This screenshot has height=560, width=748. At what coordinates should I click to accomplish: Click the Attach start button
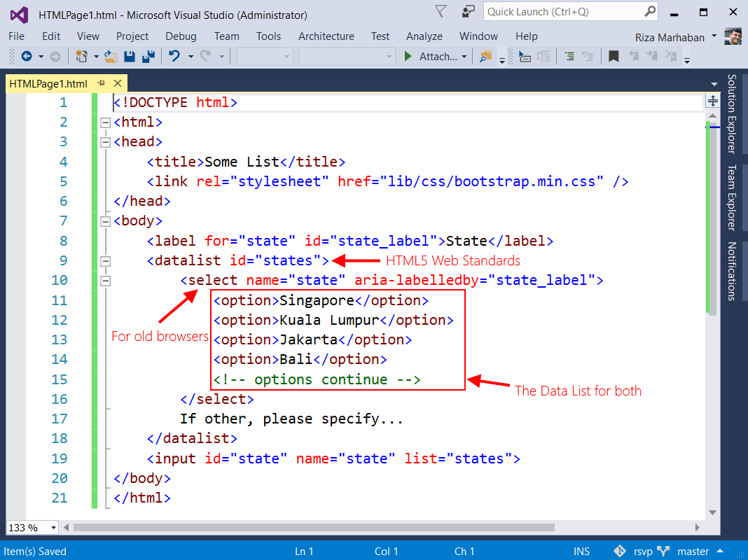[431, 57]
